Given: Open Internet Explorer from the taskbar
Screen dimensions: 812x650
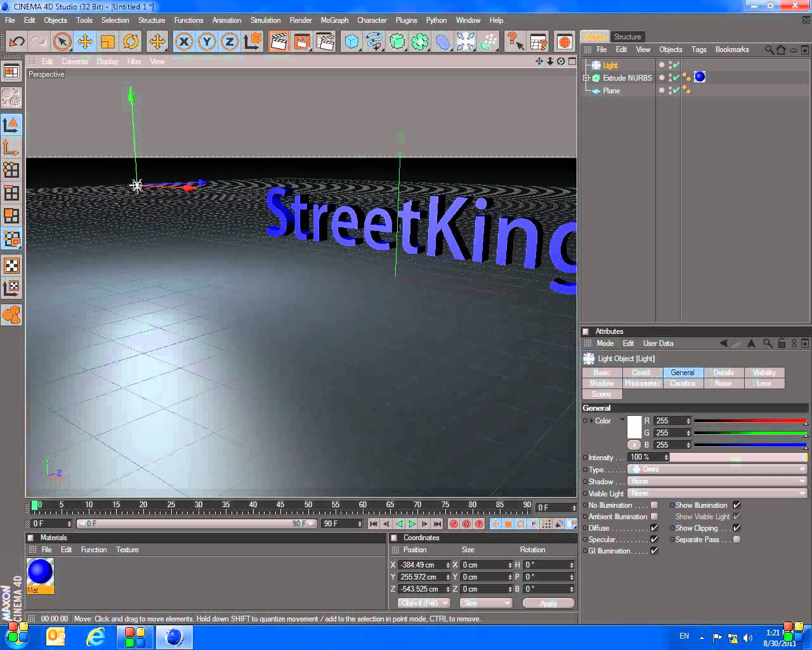Looking at the screenshot, I should [x=96, y=636].
